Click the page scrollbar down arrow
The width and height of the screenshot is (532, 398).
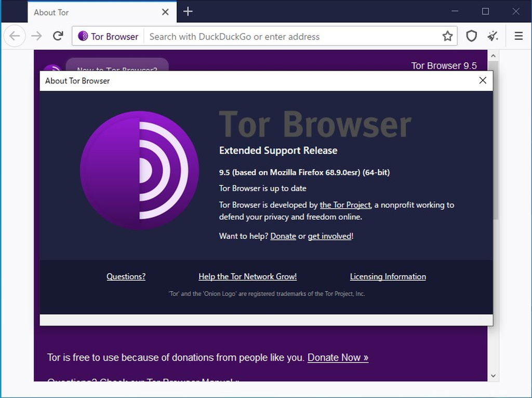(x=493, y=375)
